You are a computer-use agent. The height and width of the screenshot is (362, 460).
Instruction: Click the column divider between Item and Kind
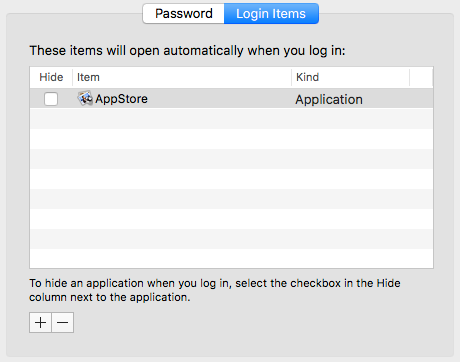coord(292,77)
